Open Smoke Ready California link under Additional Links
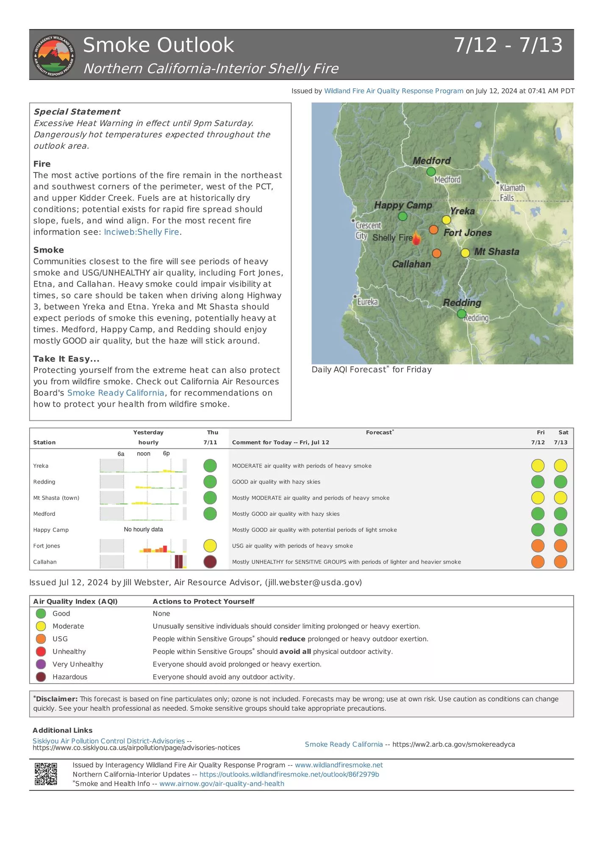The width and height of the screenshot is (614, 868). [344, 744]
